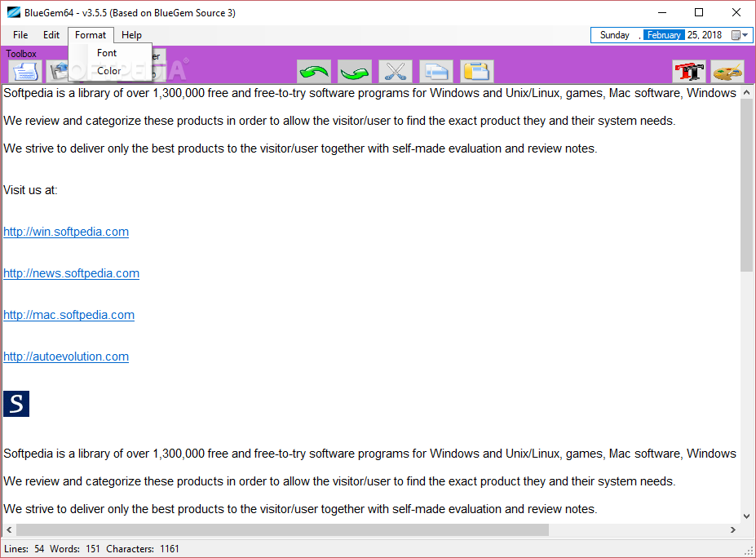
Task: Click the embedded Softpedia S image
Action: 16,404
